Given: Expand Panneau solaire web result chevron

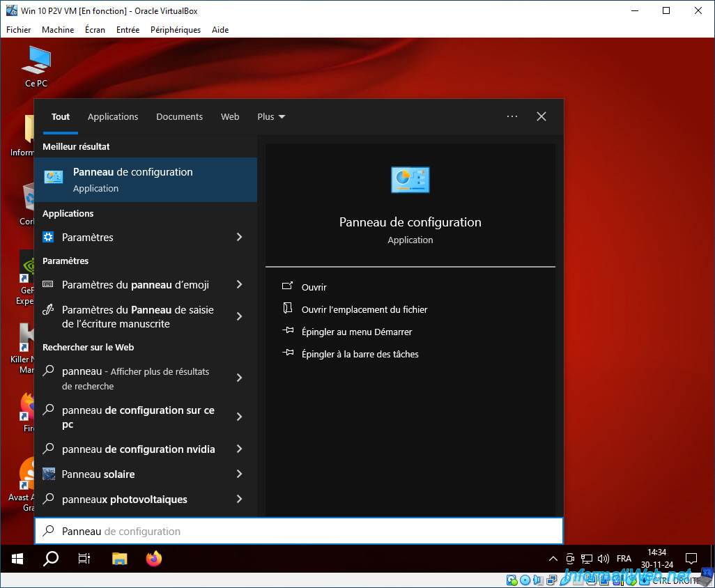Looking at the screenshot, I should pyautogui.click(x=240, y=474).
